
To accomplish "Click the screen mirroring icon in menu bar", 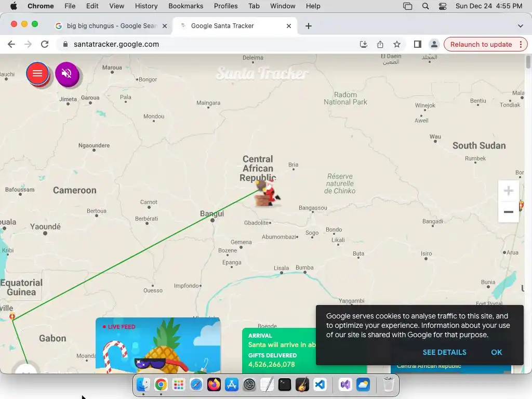I will pos(407,6).
